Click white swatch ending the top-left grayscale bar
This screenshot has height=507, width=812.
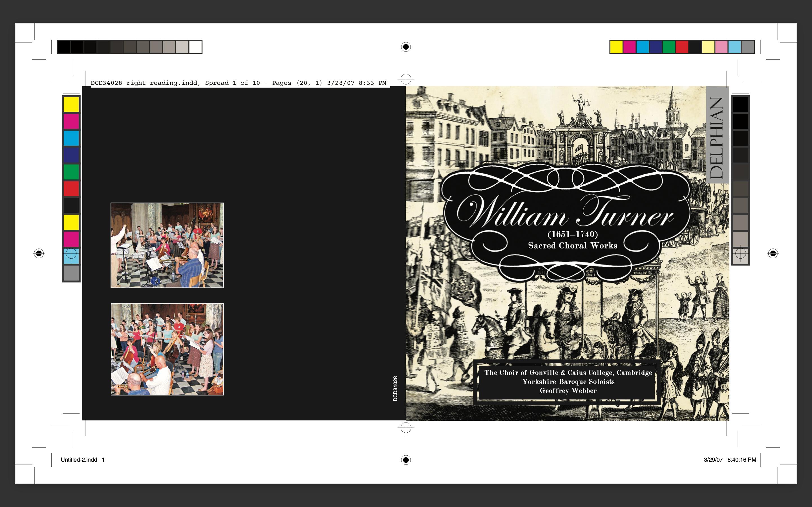tap(195, 47)
